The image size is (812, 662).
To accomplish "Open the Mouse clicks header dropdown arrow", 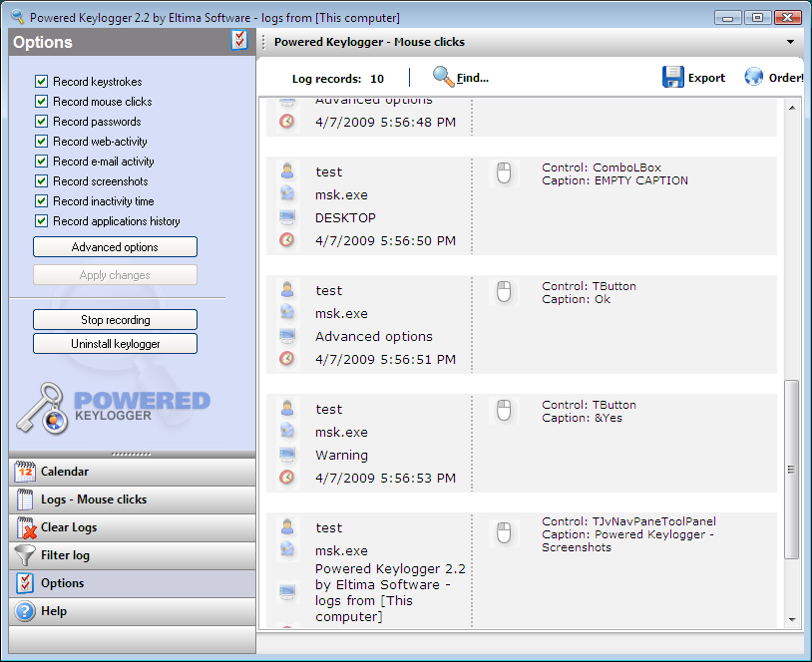I will tap(790, 42).
